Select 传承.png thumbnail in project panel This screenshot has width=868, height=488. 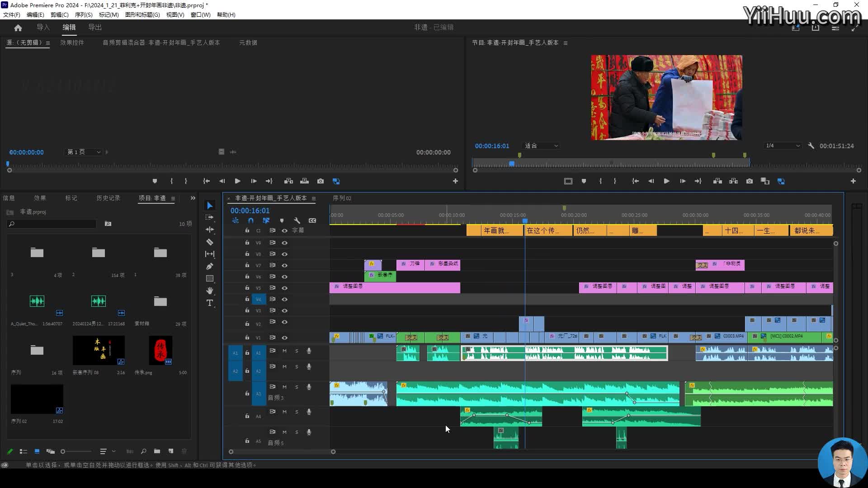(x=160, y=350)
